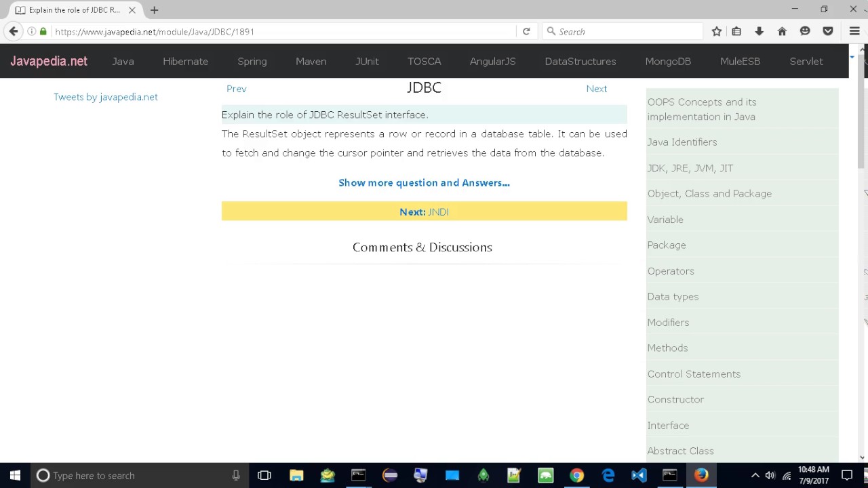Open the Data types sidebar topic

[x=673, y=297]
